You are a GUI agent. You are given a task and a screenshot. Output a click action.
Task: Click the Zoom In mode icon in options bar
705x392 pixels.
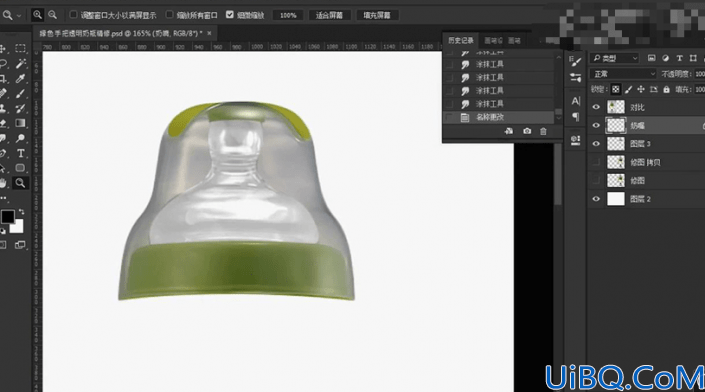[37, 15]
